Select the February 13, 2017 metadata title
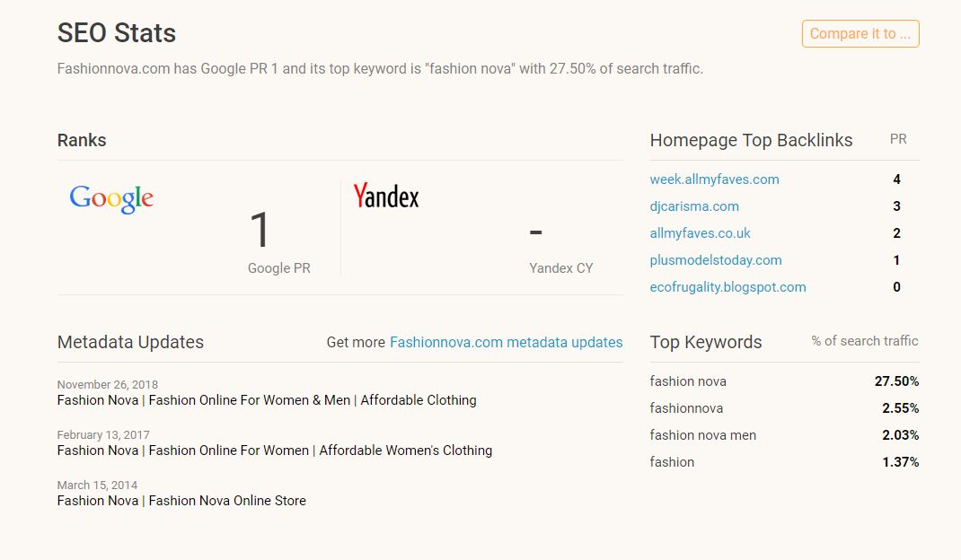This screenshot has width=961, height=560. pos(275,451)
